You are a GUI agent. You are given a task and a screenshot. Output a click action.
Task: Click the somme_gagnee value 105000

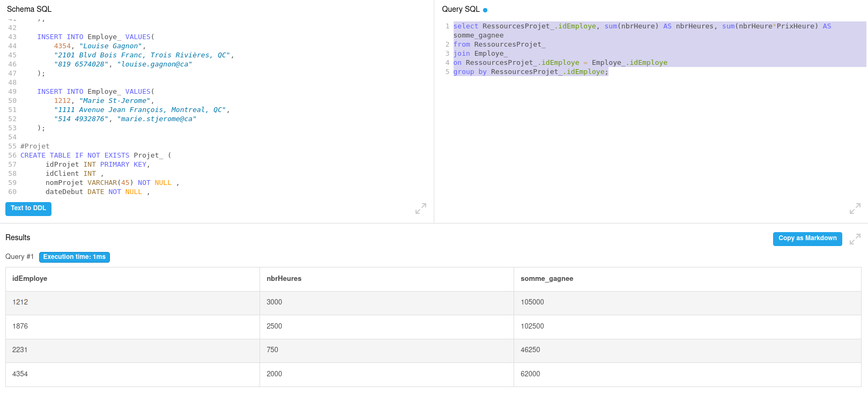532,302
